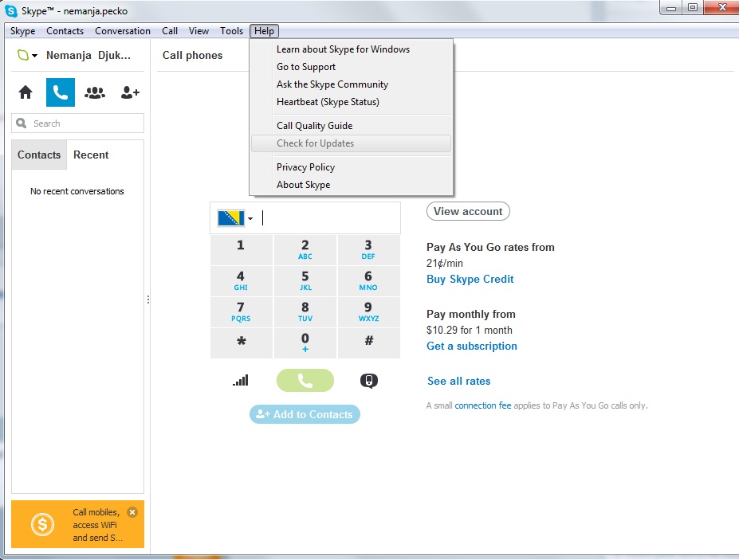Tap keypad button 4 GHI
Viewport: 739px width, 560px height.
(241, 281)
